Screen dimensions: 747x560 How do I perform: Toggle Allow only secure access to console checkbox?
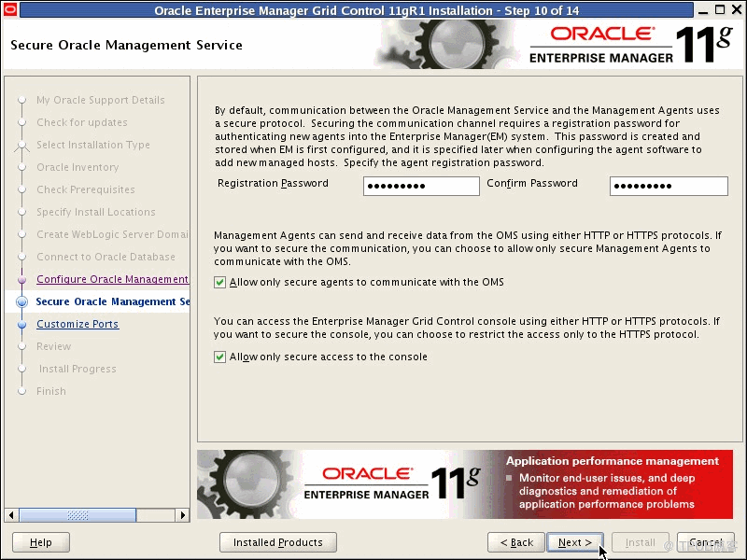[219, 357]
